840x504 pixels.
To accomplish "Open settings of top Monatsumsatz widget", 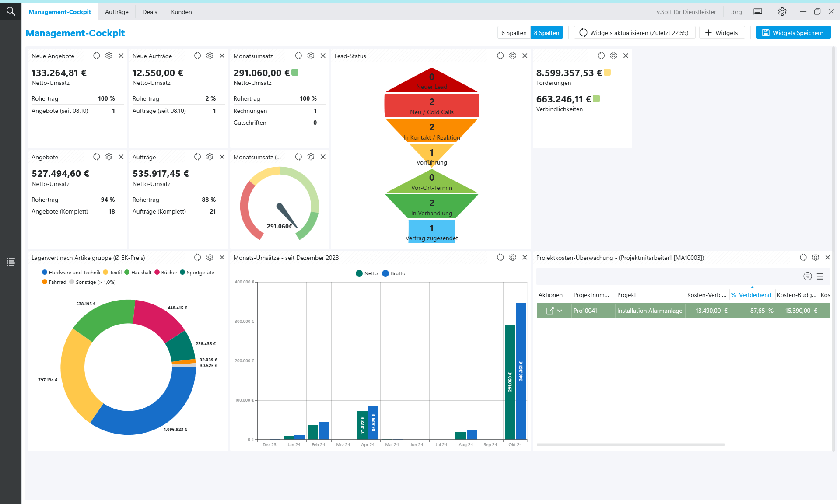I will point(311,56).
